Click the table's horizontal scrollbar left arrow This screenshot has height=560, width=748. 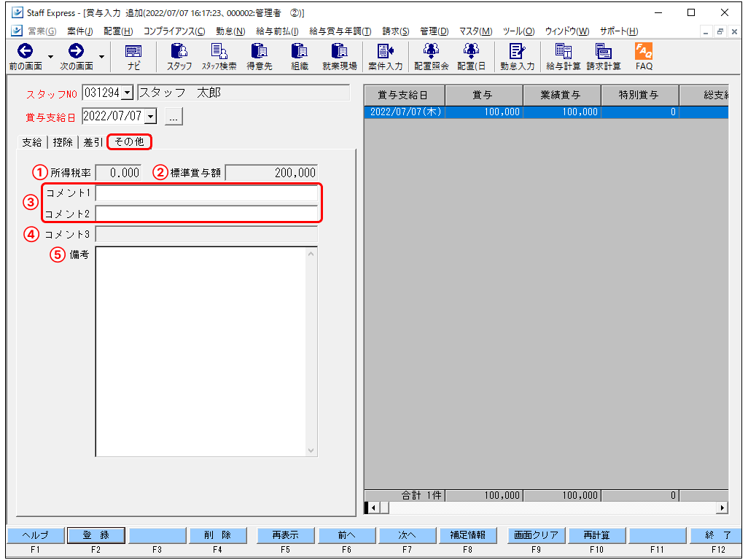[373, 508]
